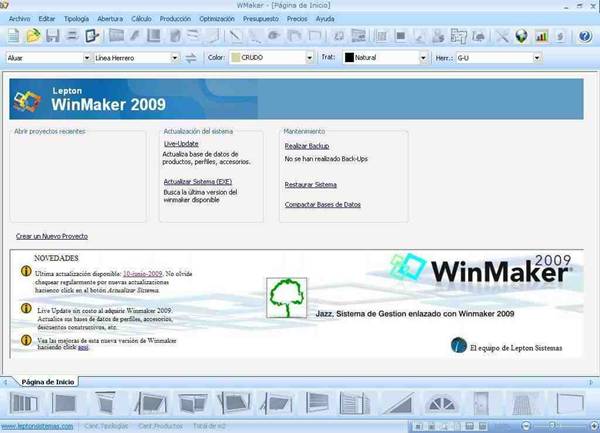The image size is (600, 433).
Task: Click the edit document icon with pencil
Action: (x=92, y=36)
